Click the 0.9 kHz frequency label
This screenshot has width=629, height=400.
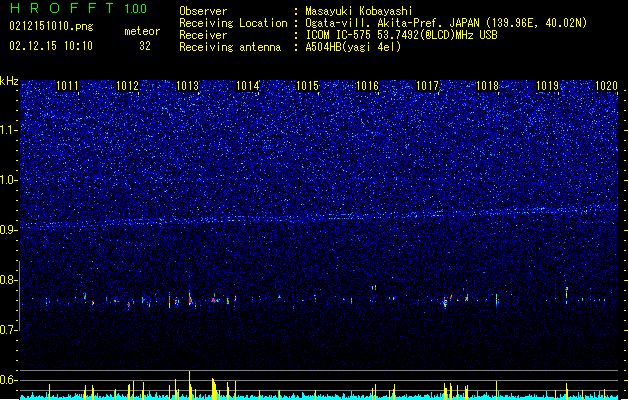9,230
